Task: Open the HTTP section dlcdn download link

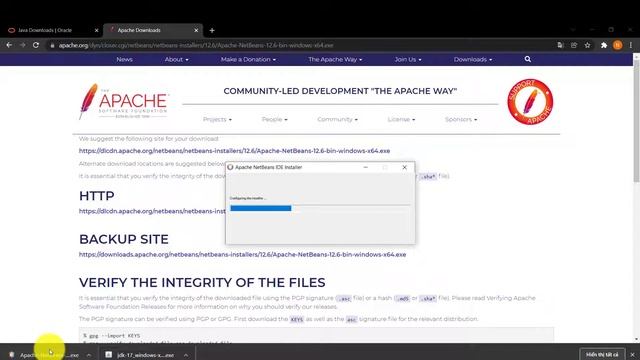Action: pos(152,211)
